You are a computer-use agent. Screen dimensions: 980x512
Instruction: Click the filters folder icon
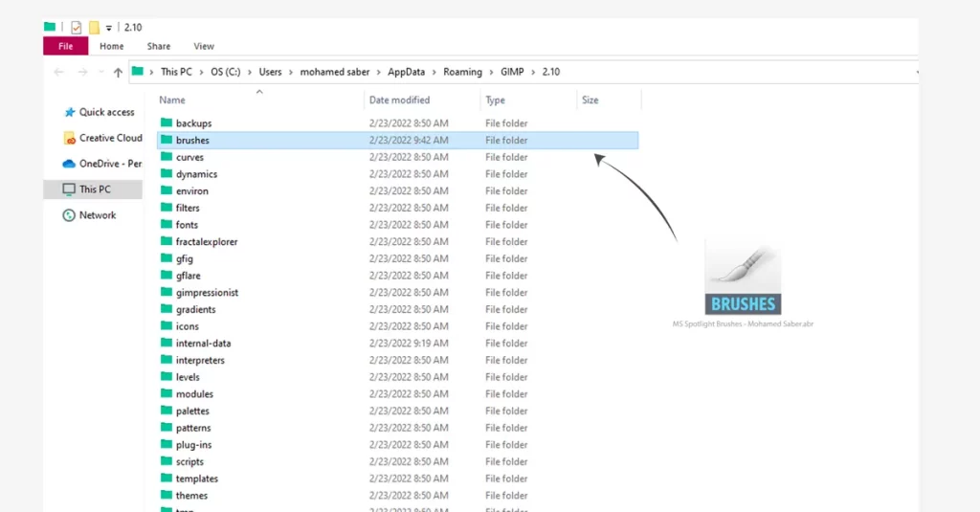pos(167,207)
